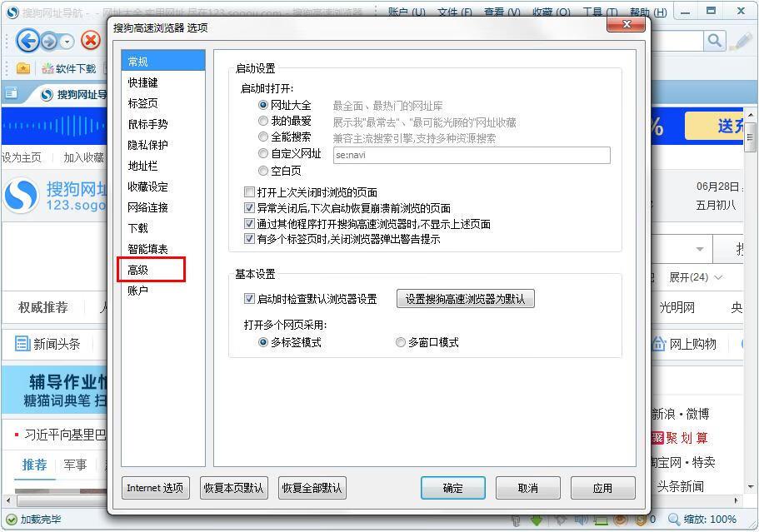Click the 设置搜狗高速浏览器为默认 button
The width and height of the screenshot is (759, 532).
(465, 299)
